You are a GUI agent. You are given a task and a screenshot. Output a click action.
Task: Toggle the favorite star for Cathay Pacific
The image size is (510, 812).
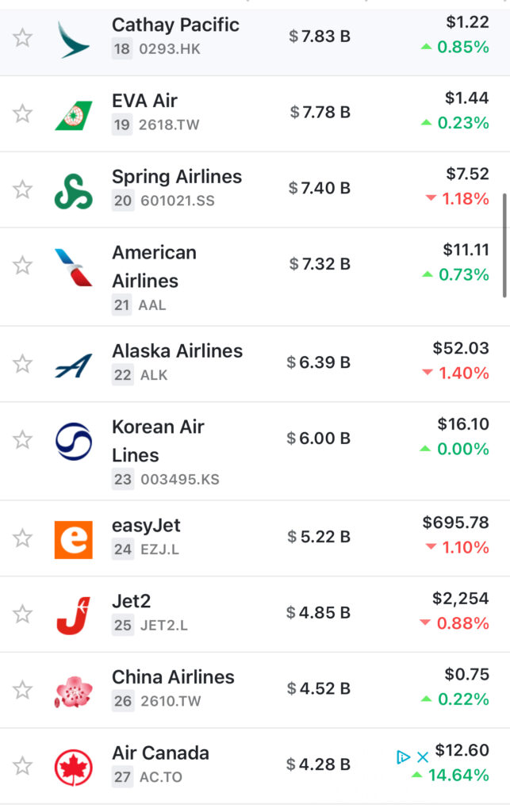pos(22,38)
